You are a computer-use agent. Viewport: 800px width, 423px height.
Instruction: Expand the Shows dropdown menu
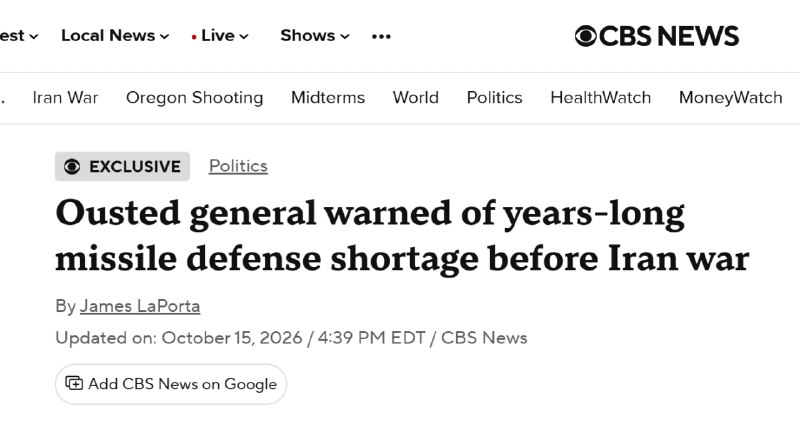[315, 36]
